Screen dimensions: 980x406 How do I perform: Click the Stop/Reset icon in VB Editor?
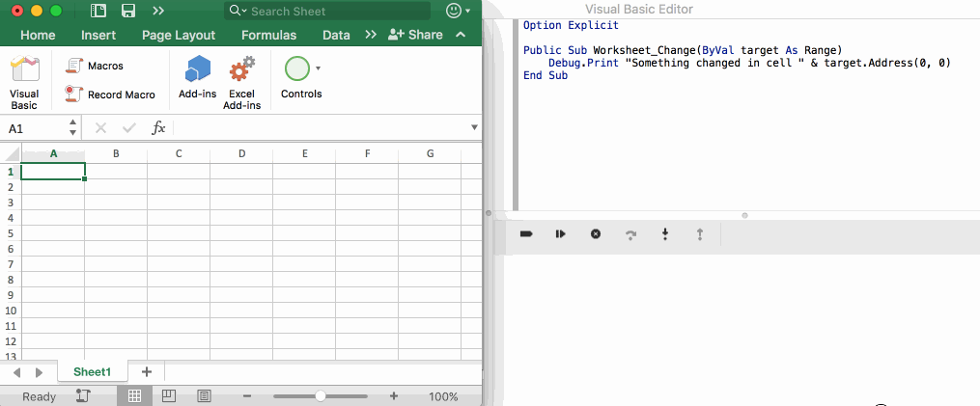[x=596, y=234]
